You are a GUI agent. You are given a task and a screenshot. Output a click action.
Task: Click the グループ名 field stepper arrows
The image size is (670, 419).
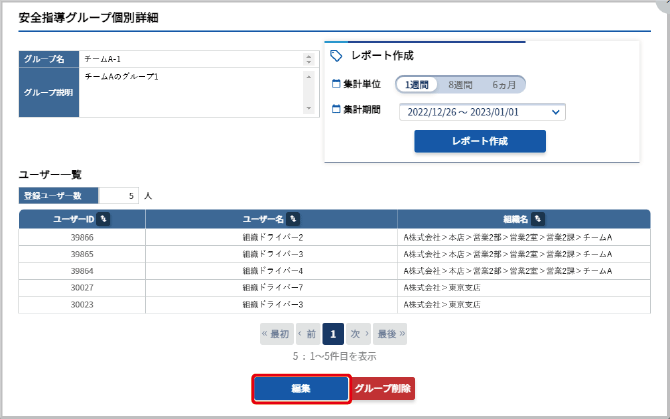click(x=308, y=59)
